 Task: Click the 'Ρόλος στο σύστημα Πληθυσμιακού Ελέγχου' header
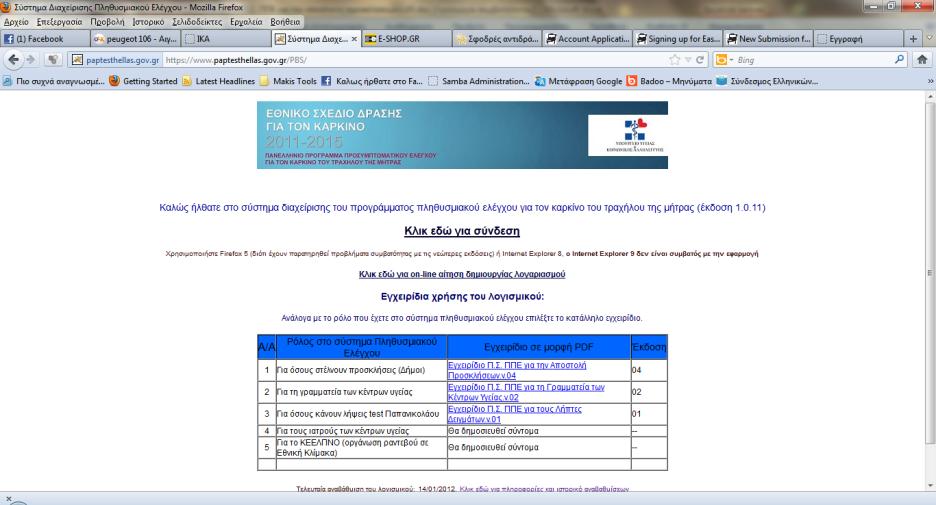tap(362, 347)
